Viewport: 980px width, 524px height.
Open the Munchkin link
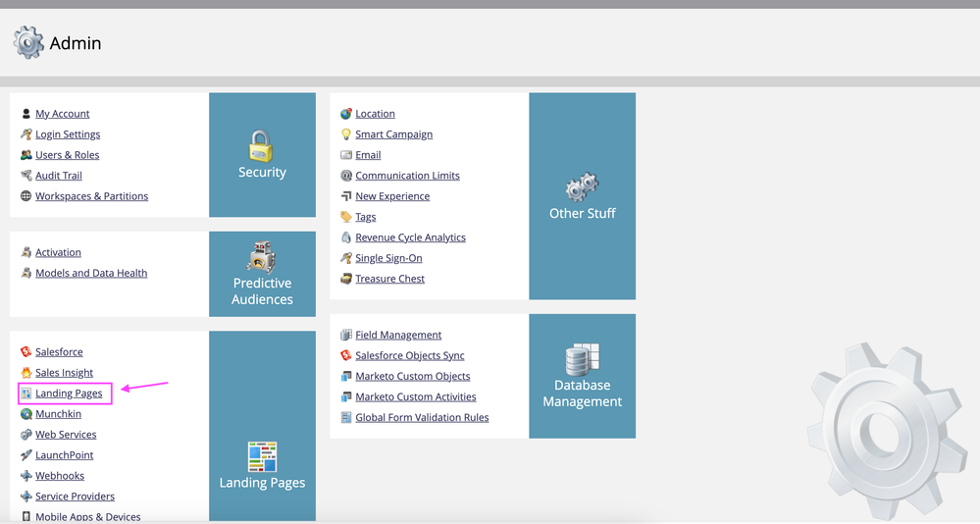pyautogui.click(x=58, y=414)
